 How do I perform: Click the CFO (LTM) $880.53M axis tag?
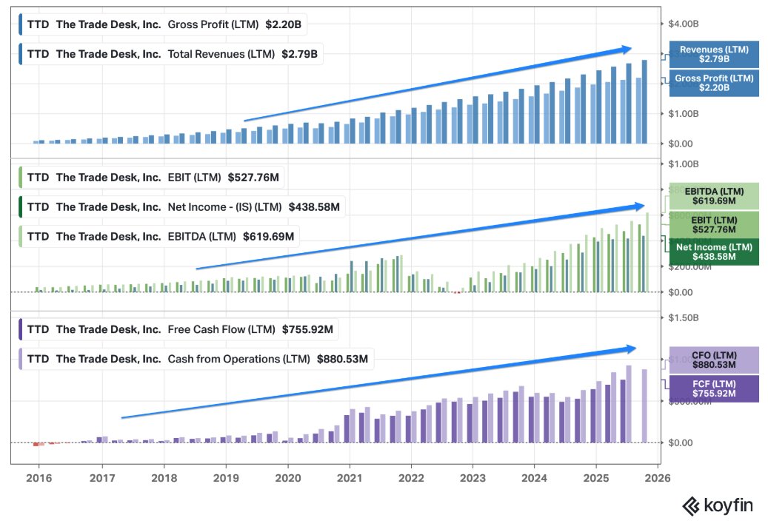pos(714,360)
